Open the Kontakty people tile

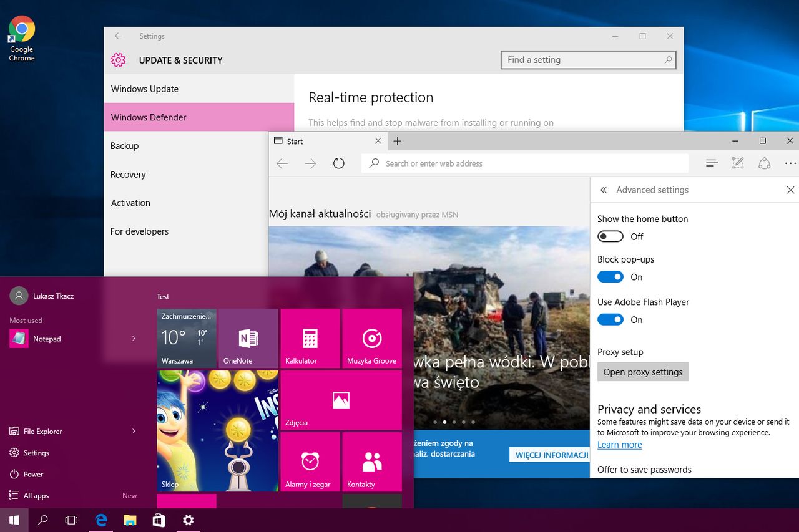[372, 462]
